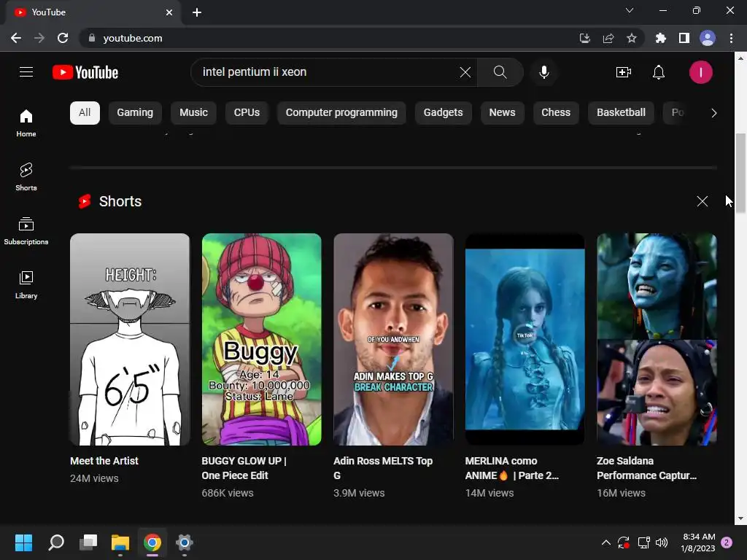Select the News filter chip
Viewport: 747px width, 560px height.
(x=502, y=113)
